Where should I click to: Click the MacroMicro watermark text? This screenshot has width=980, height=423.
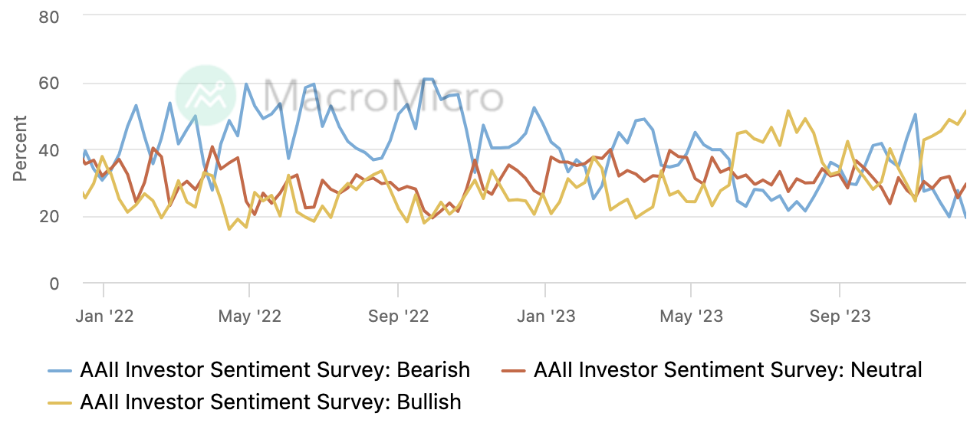383,97
